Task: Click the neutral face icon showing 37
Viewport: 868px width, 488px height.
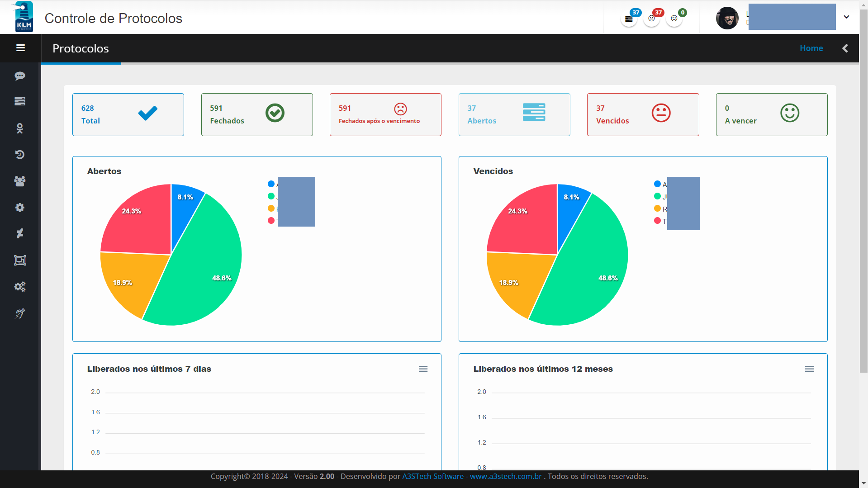Action: [652, 18]
